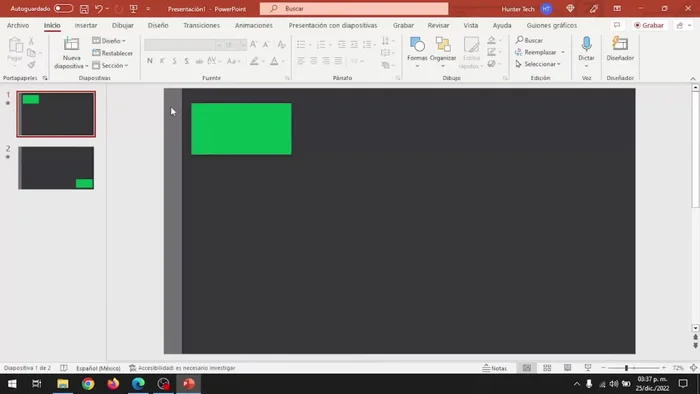Image resolution: width=700 pixels, height=394 pixels.
Task: Open the Archivo menu
Action: pyautogui.click(x=18, y=25)
